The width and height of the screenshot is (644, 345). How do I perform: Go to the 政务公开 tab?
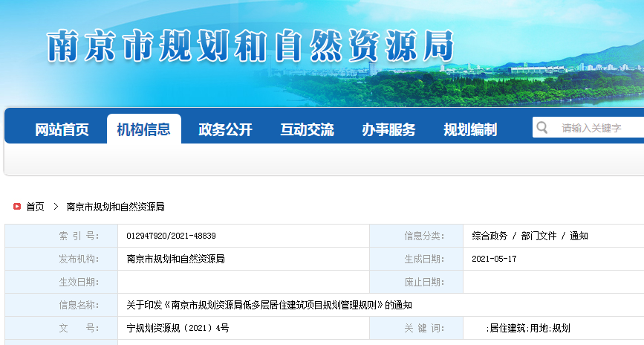point(225,129)
